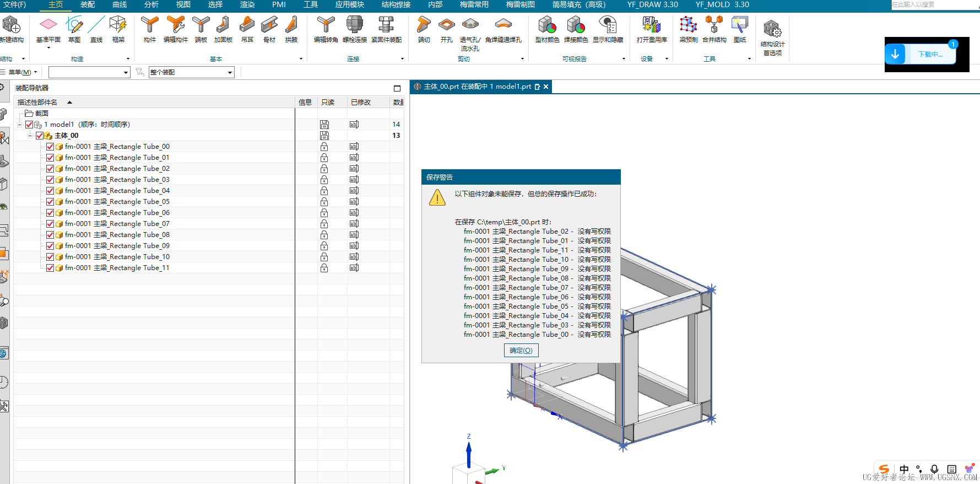Collapse the 主体_00 tree node

[x=30, y=136]
